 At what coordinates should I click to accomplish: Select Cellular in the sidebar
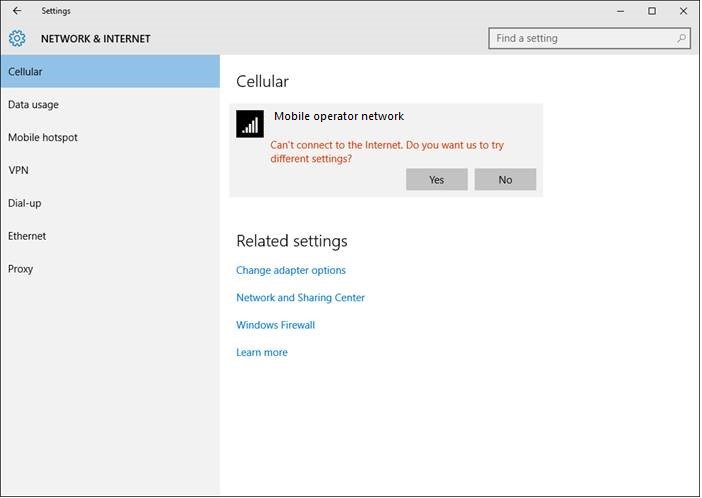tap(110, 72)
